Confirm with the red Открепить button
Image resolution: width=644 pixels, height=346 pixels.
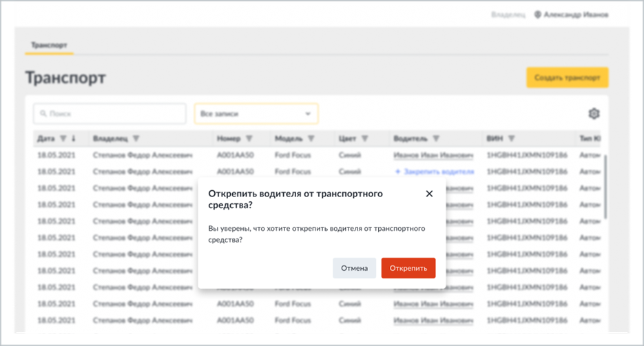[x=408, y=268]
